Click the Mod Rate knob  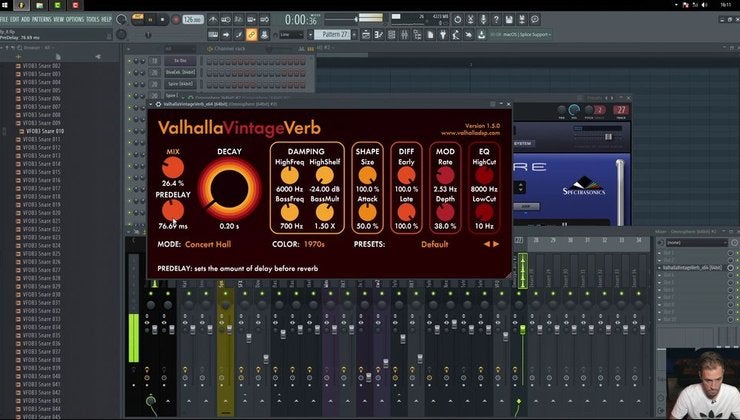click(445, 174)
